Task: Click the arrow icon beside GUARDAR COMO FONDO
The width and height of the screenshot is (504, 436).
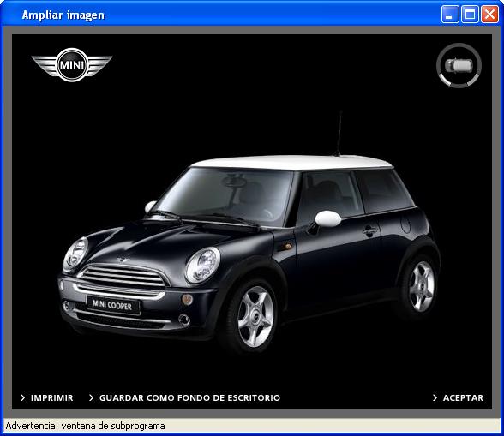Action: [91, 397]
